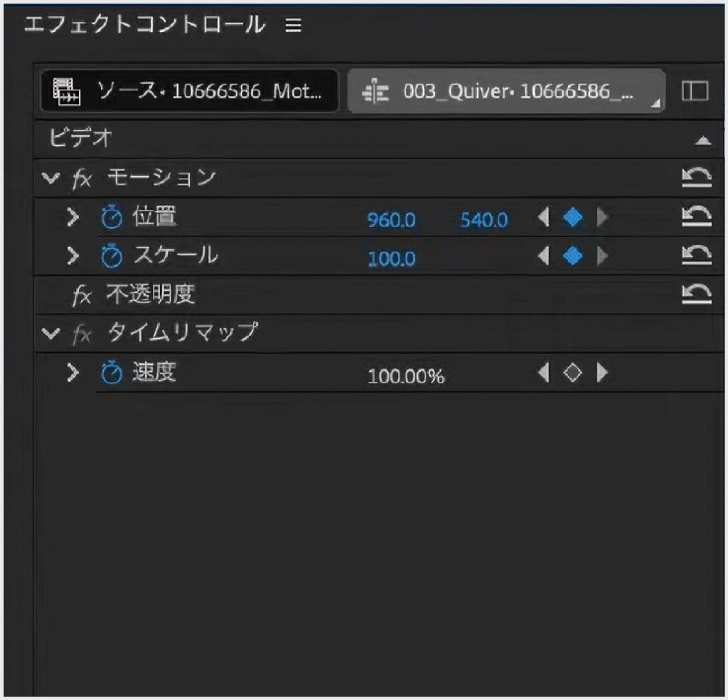728x700 pixels.
Task: Toggle the Motion fx effect on or off
Action: [82, 179]
